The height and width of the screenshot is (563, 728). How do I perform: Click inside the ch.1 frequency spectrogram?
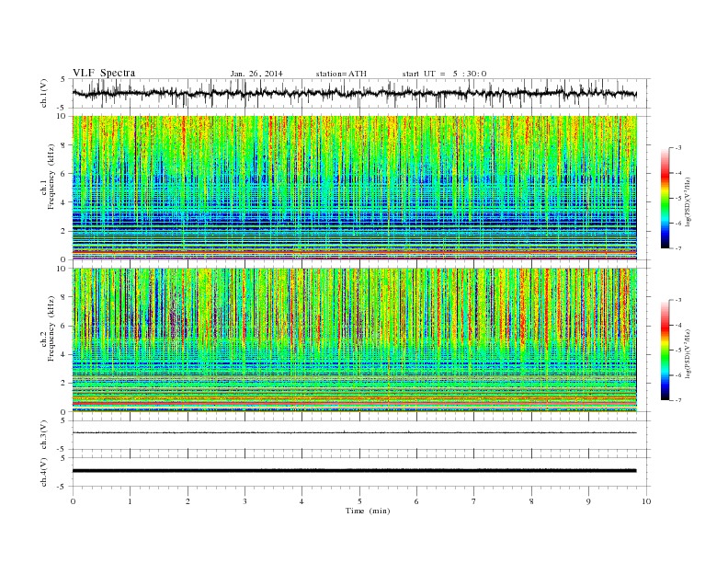coord(355,188)
